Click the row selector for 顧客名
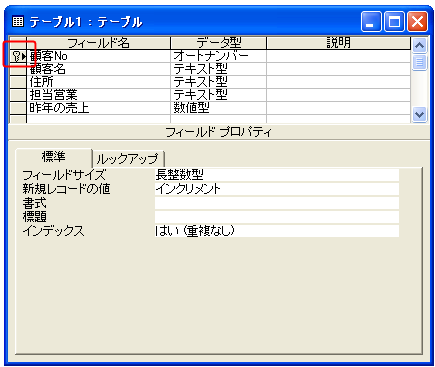The image size is (435, 367). coord(18,69)
